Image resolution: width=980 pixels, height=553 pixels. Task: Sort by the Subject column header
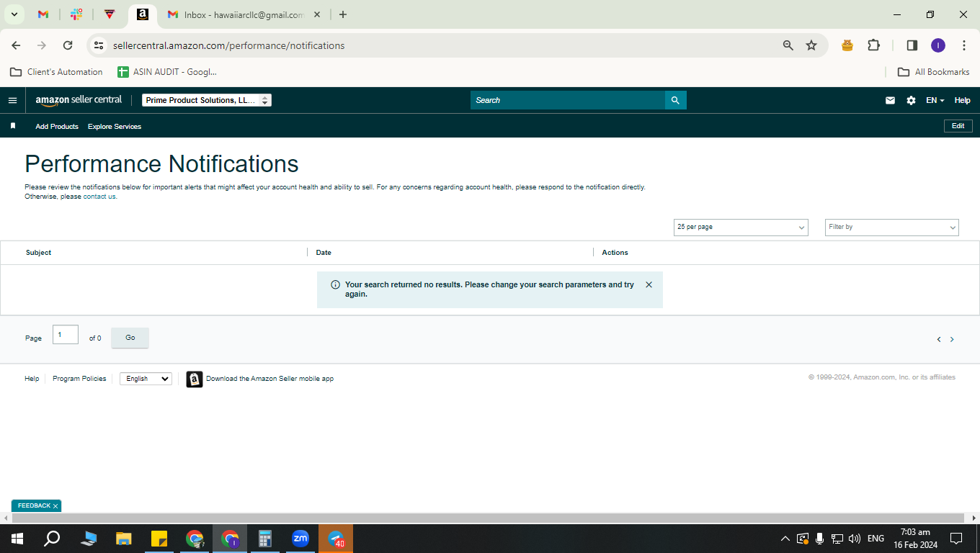pos(38,253)
